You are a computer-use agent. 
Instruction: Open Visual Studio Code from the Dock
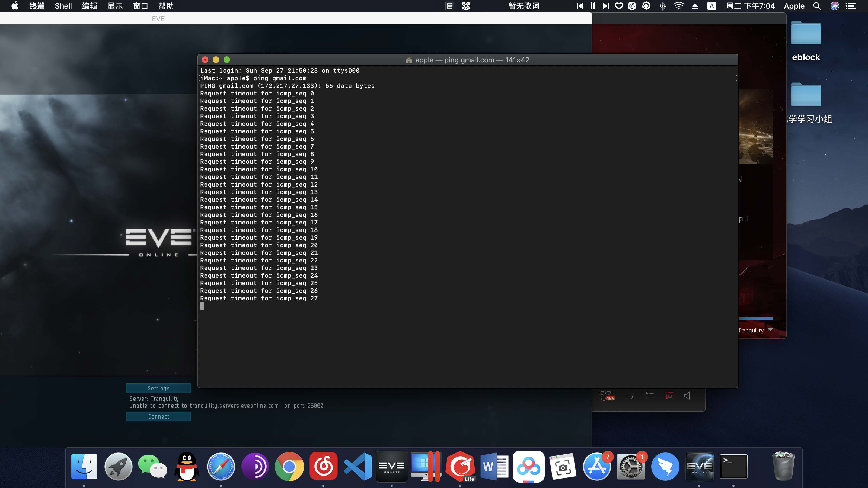[358, 466]
